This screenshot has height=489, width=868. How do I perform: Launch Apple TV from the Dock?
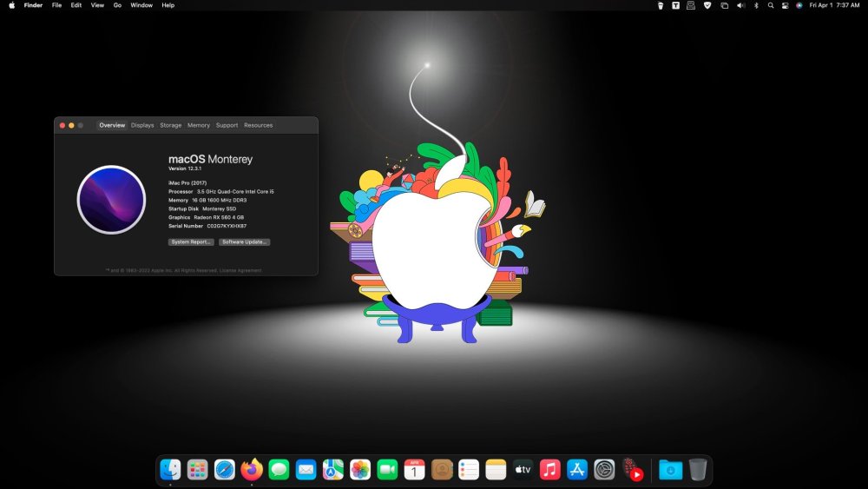[x=523, y=470]
